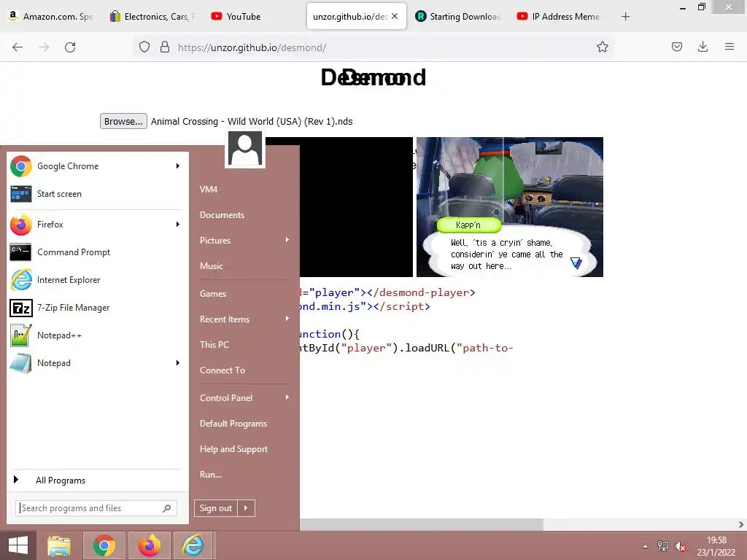Switch to Amazon.com tab
The height and width of the screenshot is (560, 747).
51,16
